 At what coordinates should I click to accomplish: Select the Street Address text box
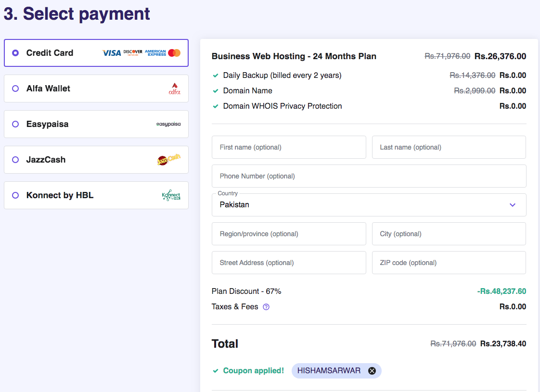click(289, 263)
